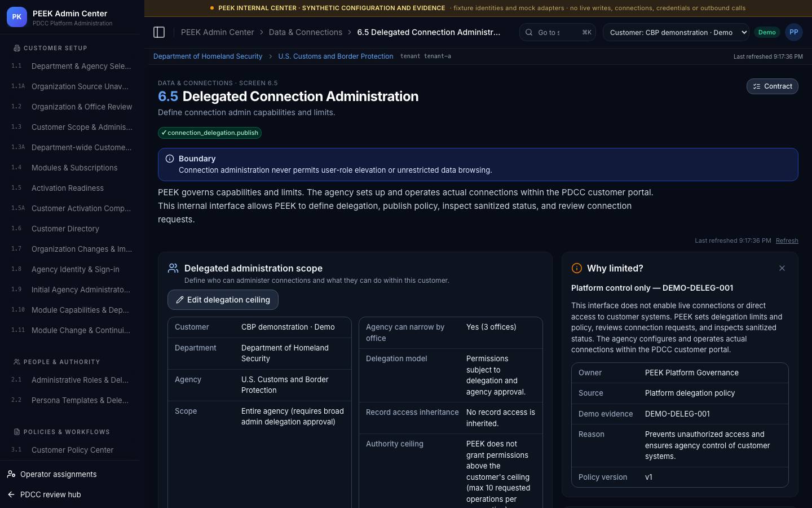The width and height of the screenshot is (812, 508).
Task: Open the Customer selector dropdown
Action: (x=676, y=32)
